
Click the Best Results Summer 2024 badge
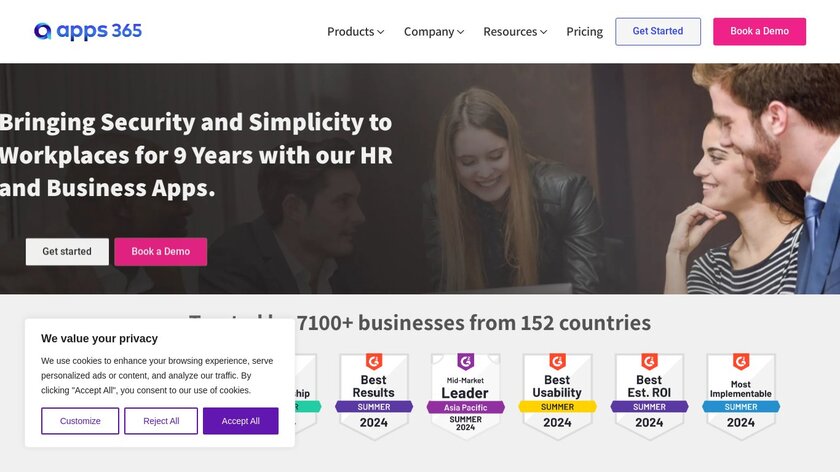pyautogui.click(x=373, y=396)
